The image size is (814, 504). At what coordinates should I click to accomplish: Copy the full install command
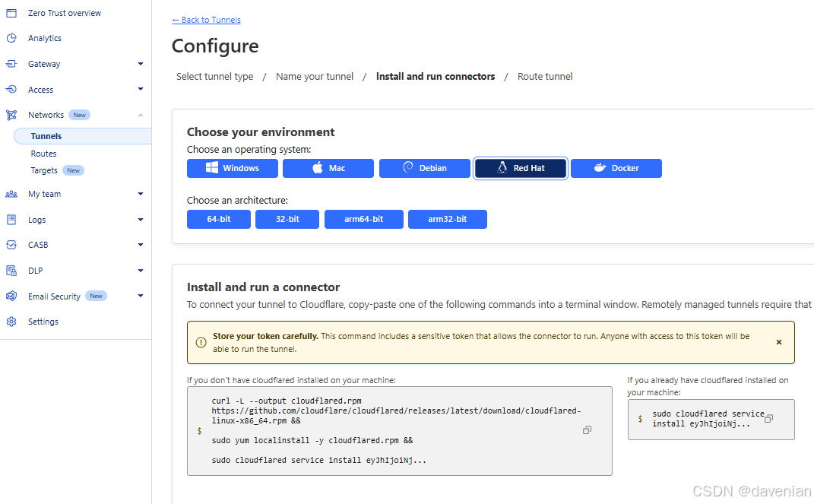[x=587, y=430]
